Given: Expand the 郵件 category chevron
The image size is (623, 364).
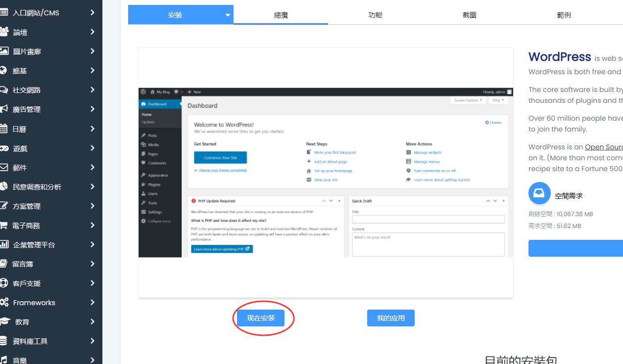Looking at the screenshot, I should (93, 167).
